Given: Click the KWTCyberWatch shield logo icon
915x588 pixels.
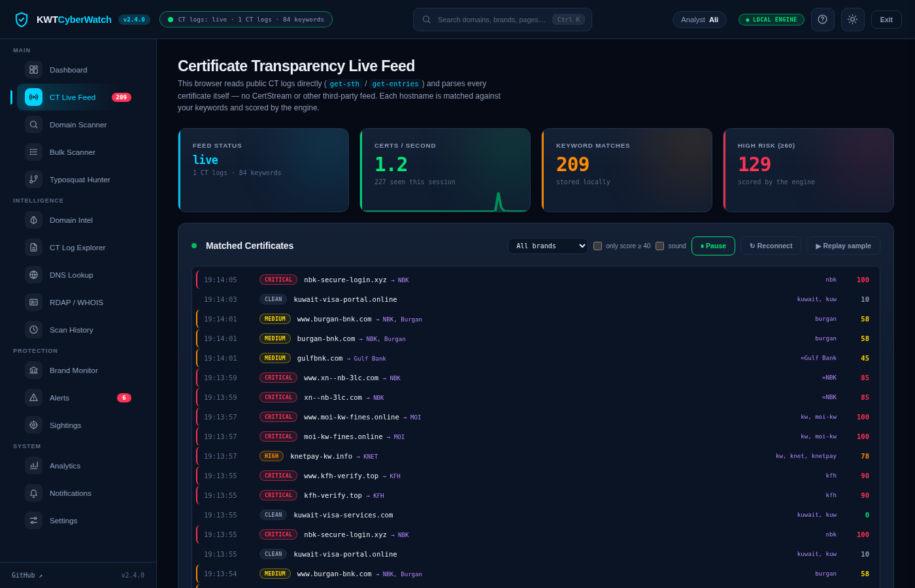Looking at the screenshot, I should pyautogui.click(x=22, y=20).
